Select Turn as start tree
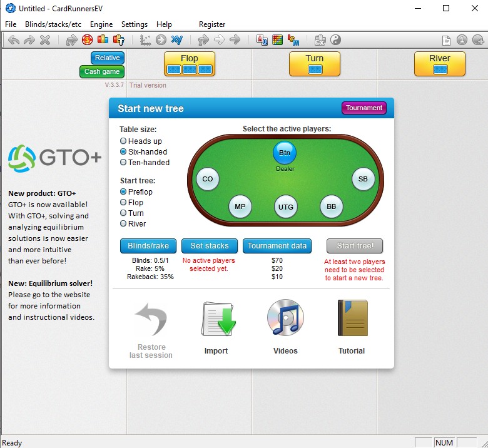Image resolution: width=488 pixels, height=448 pixels. click(x=132, y=213)
